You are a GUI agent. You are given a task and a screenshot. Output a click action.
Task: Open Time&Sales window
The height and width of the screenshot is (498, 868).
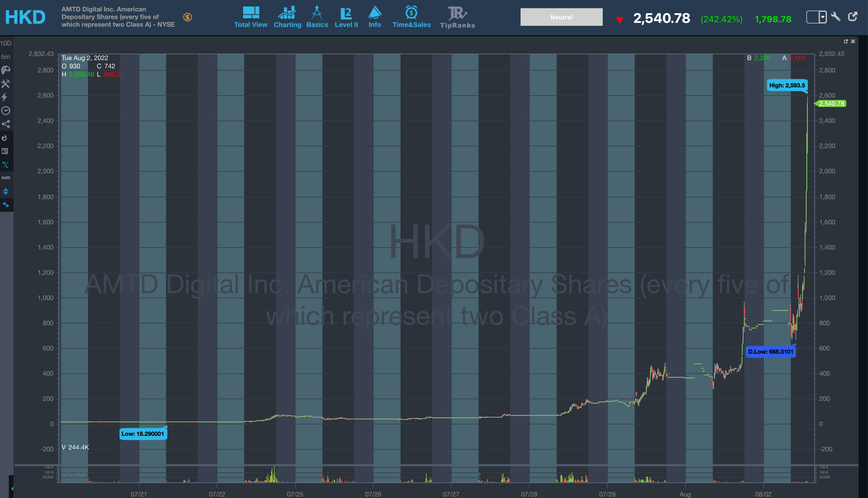tap(411, 17)
